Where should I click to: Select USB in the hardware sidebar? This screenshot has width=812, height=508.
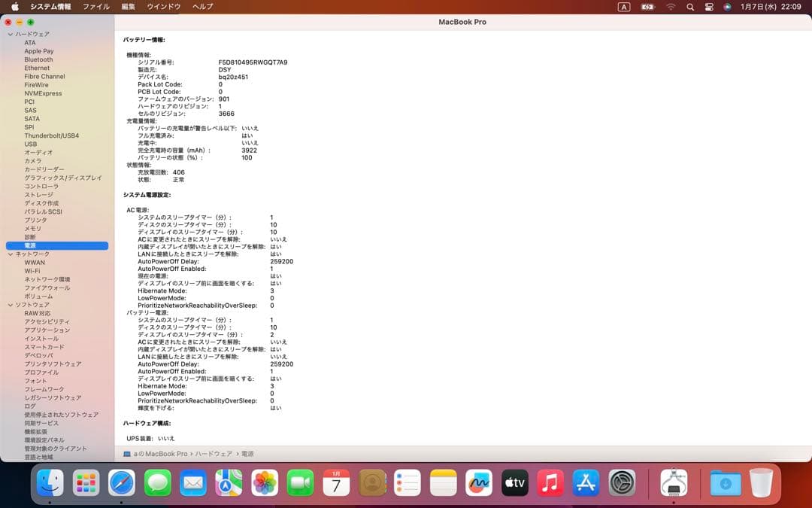pos(31,144)
